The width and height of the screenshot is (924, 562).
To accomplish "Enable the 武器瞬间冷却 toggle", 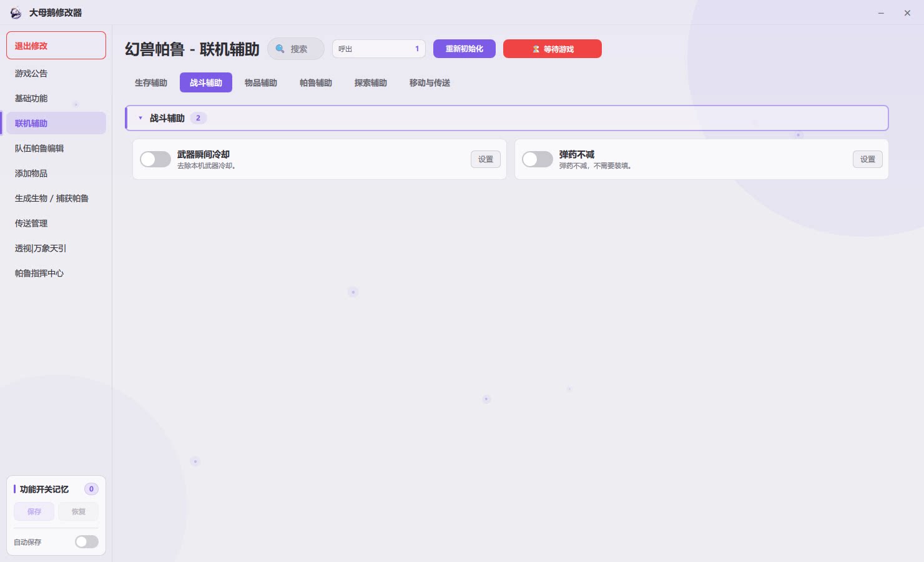I will (155, 159).
